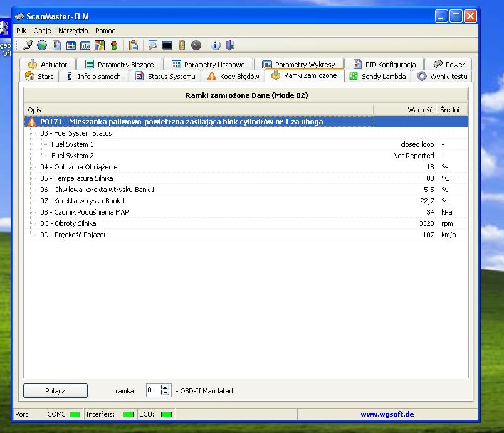Decrease frame number with down arrow
Viewport: 504px width, 433px height.
coord(165,393)
